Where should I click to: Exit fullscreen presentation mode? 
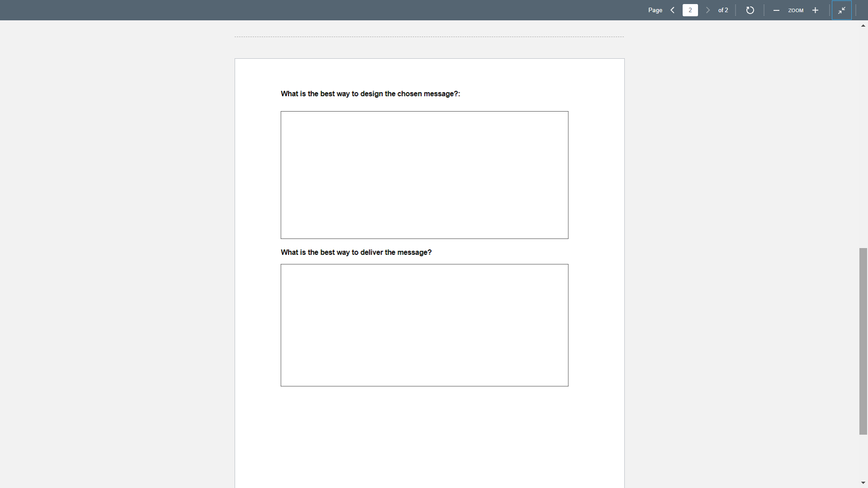[x=842, y=9]
